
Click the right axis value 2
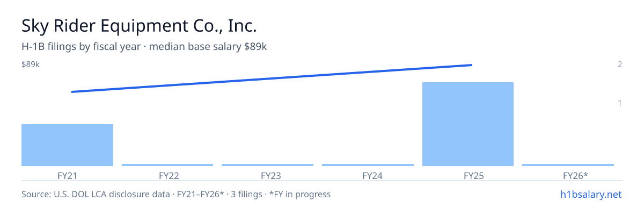click(620, 64)
